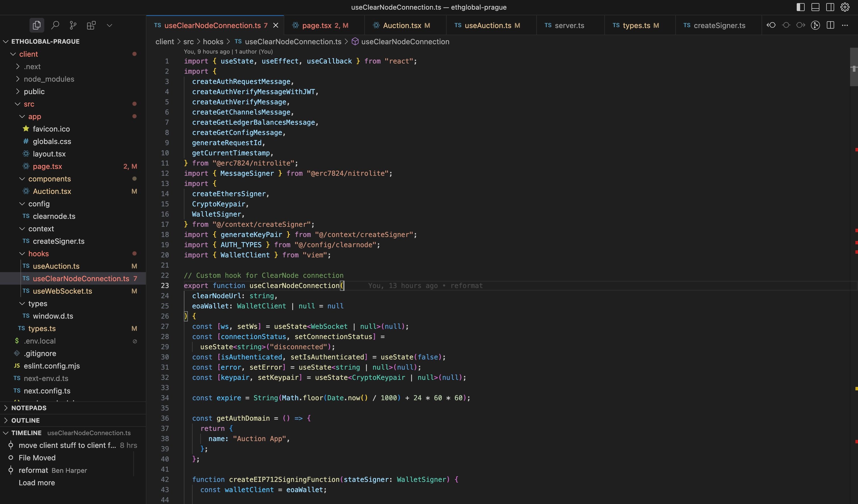Open page.tsx in explorer tree

pyautogui.click(x=73, y=166)
